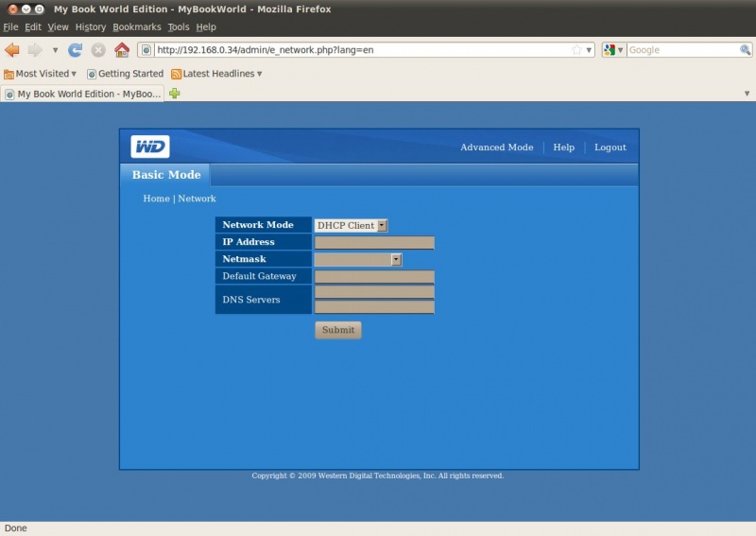Bookmark this page with the star icon

576,50
